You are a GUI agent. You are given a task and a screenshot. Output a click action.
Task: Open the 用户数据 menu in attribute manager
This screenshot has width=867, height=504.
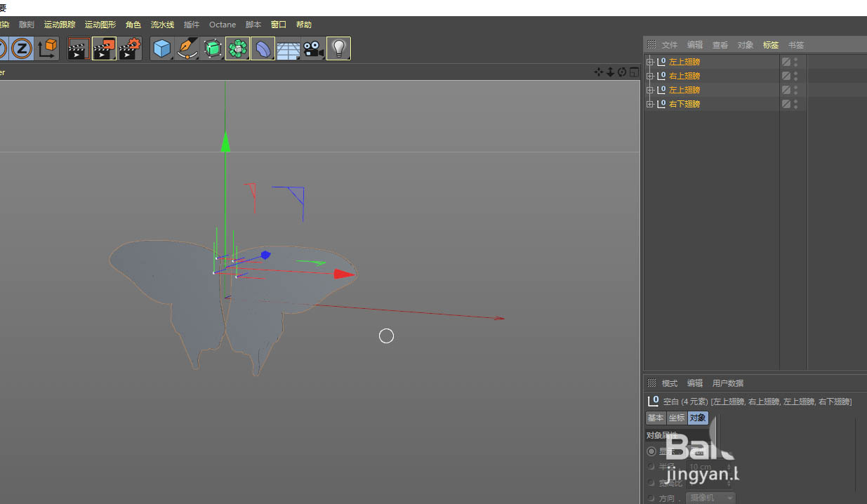[727, 383]
